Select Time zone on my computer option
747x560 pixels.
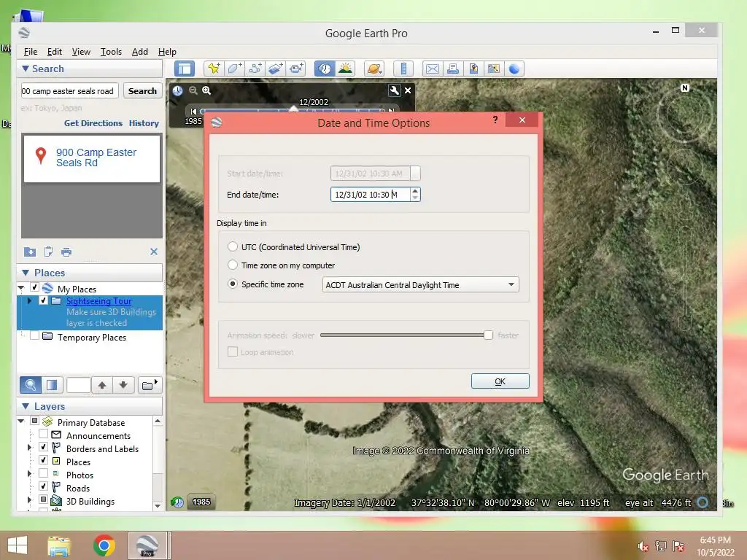pos(233,265)
